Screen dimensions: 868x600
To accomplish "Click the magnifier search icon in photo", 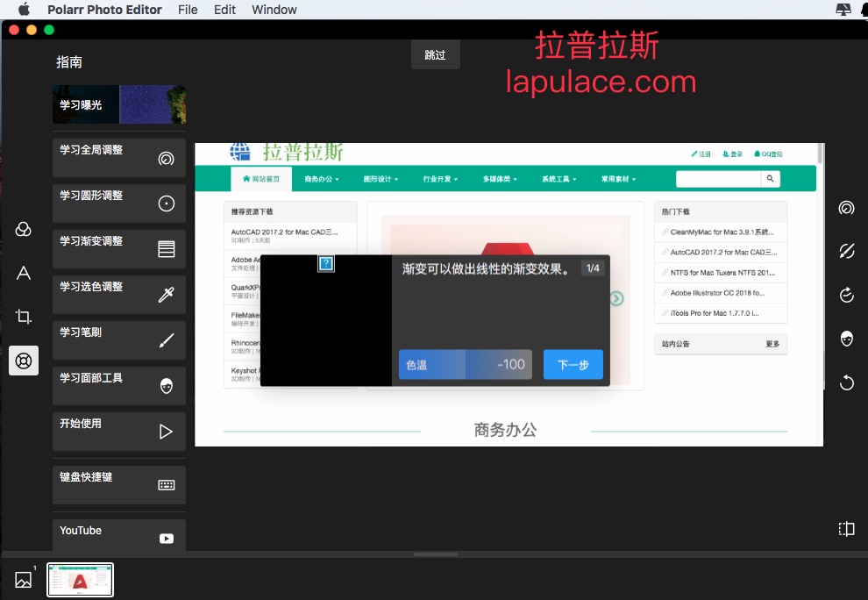I will pos(770,178).
